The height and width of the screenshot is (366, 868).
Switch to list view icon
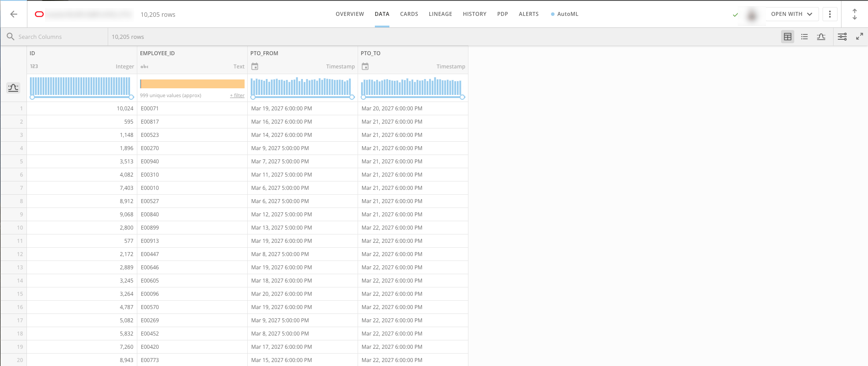[x=804, y=37]
